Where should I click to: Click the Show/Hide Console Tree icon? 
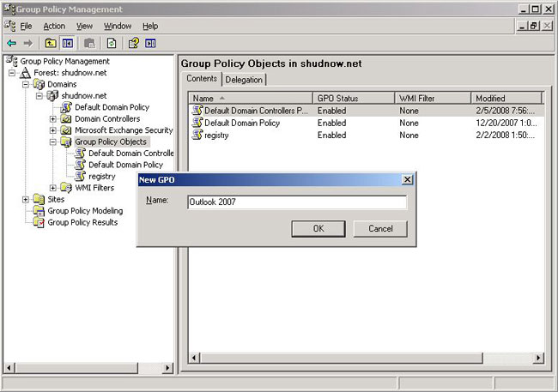point(67,43)
